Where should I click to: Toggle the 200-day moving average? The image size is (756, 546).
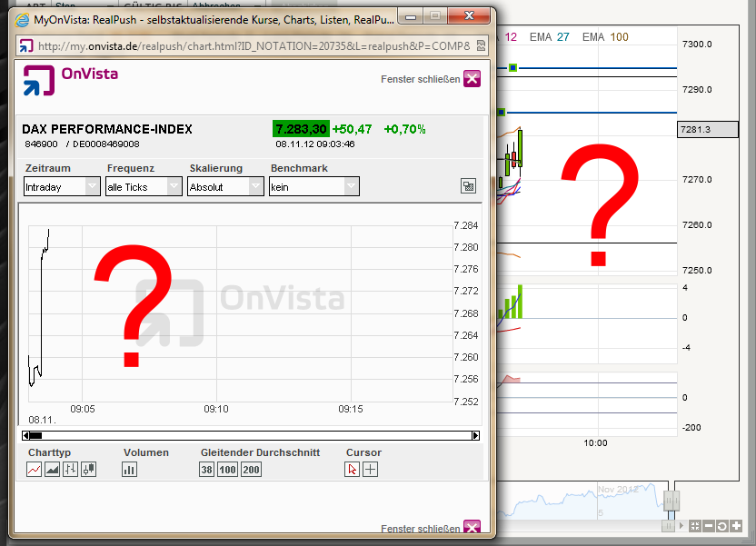coord(251,470)
